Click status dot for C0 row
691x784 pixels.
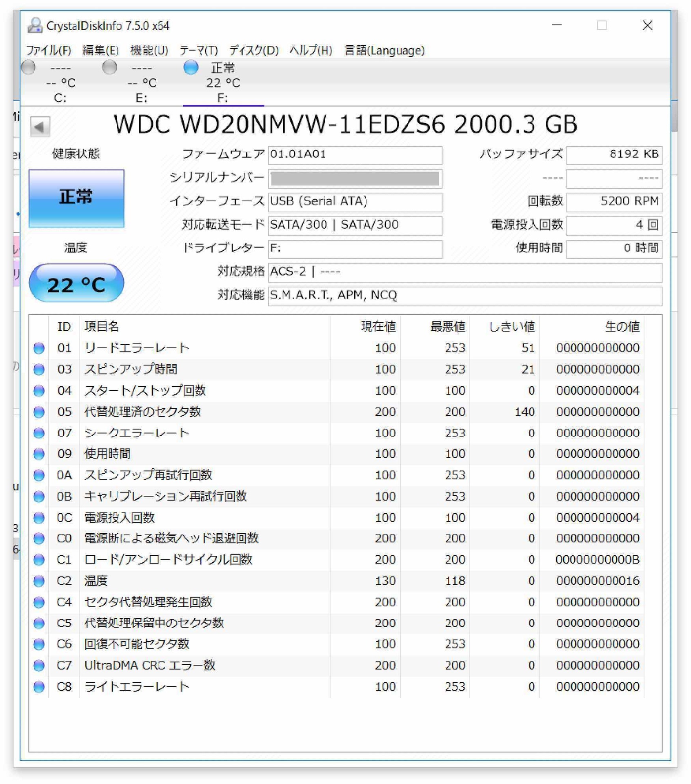tap(39, 539)
